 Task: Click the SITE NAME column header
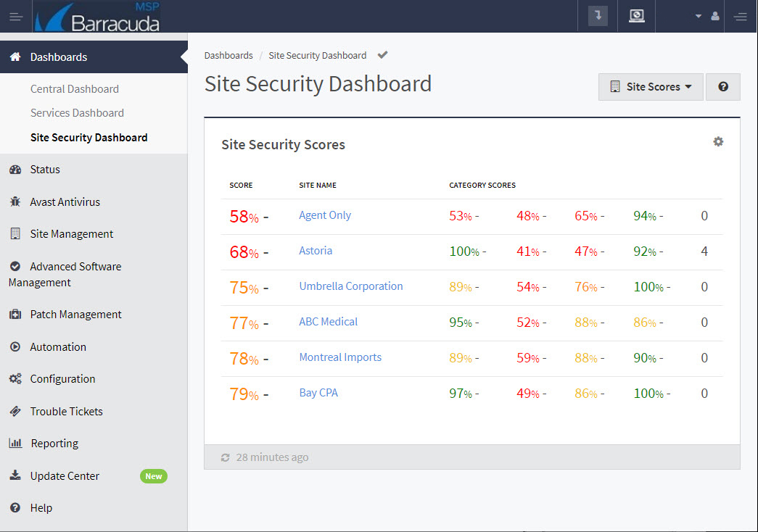[x=318, y=185]
